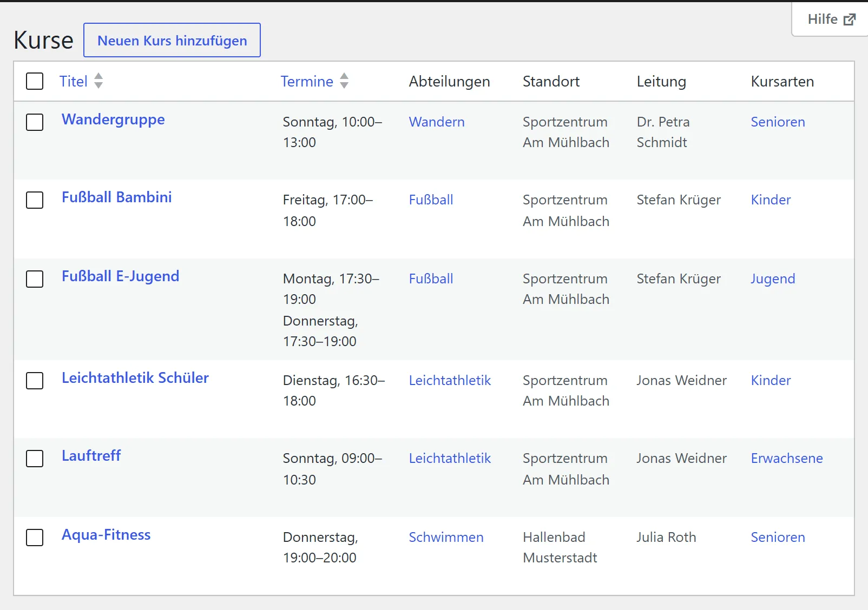This screenshot has height=610, width=868.
Task: Click Sonntag, 09:00–10:30 schedule cell
Action: click(x=332, y=469)
